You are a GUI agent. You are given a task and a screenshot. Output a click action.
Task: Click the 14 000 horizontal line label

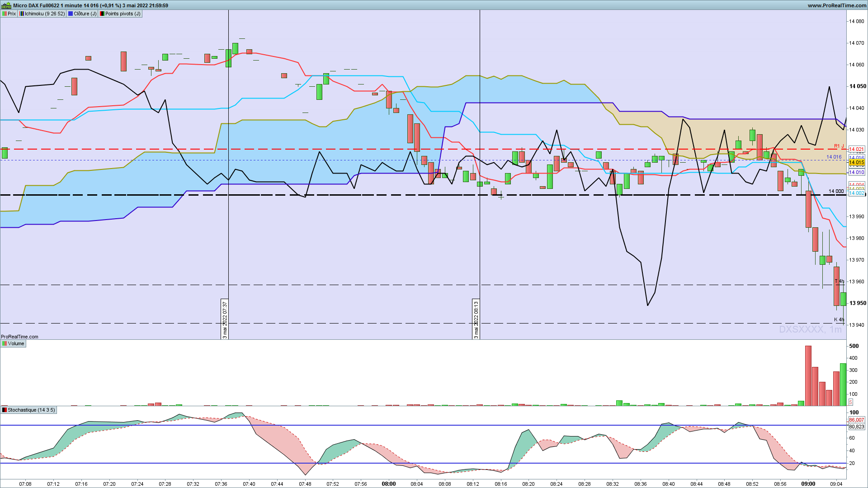point(836,191)
